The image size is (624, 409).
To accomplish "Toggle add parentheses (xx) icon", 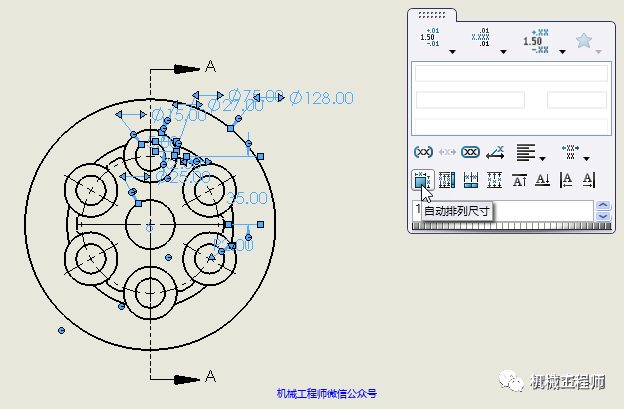I will [x=423, y=152].
